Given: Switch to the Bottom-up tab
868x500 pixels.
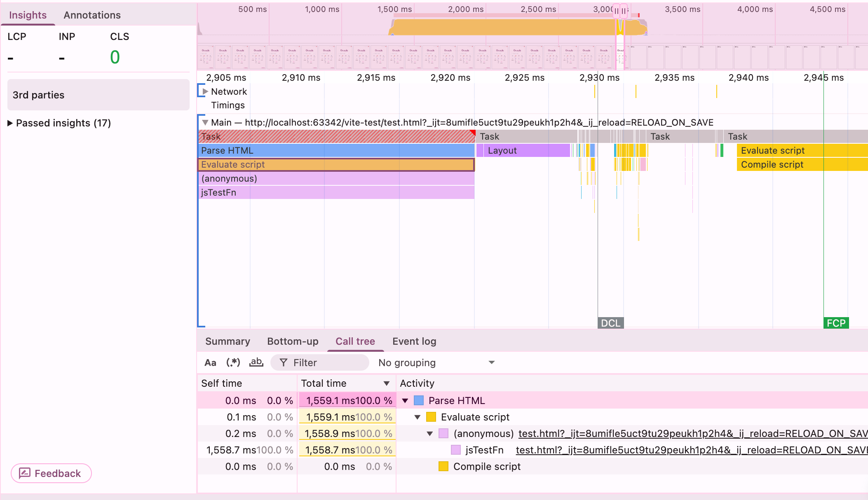Looking at the screenshot, I should pos(293,341).
